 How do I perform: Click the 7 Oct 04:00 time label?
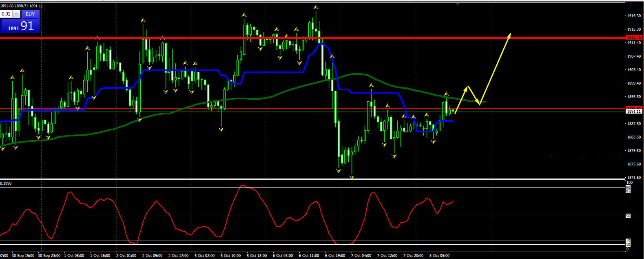[x=361, y=256]
